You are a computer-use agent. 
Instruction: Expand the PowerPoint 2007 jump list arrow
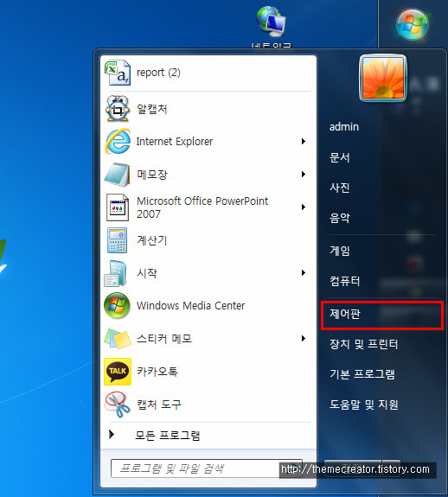[x=304, y=207]
